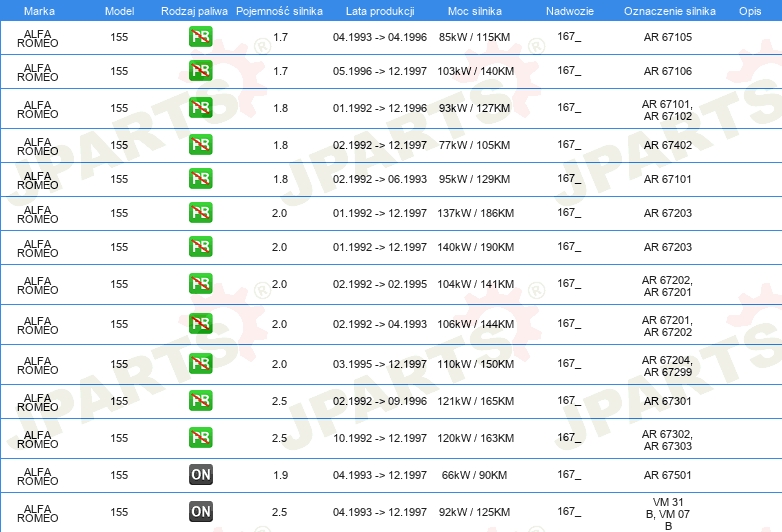Select the 1.9 engine capacity cell
Viewport: 782px width, 532px height.
tap(280, 475)
